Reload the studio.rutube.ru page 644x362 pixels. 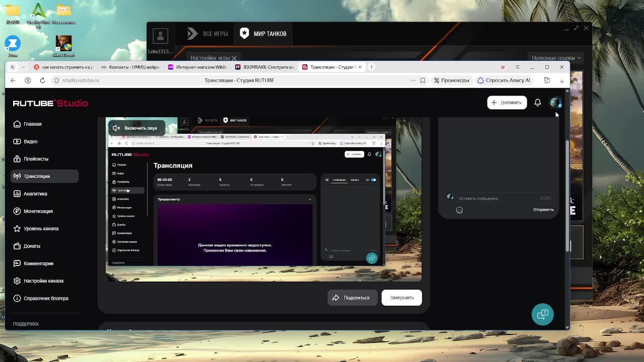pyautogui.click(x=42, y=80)
